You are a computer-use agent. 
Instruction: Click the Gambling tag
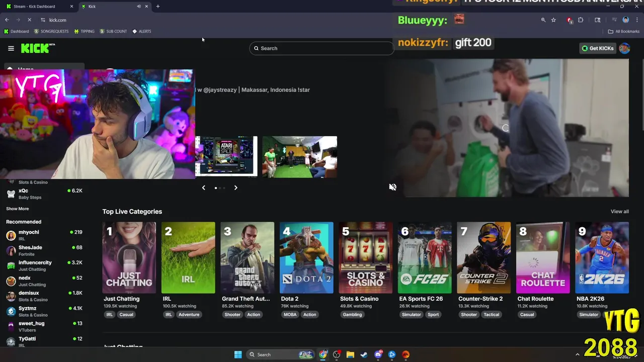click(x=352, y=315)
